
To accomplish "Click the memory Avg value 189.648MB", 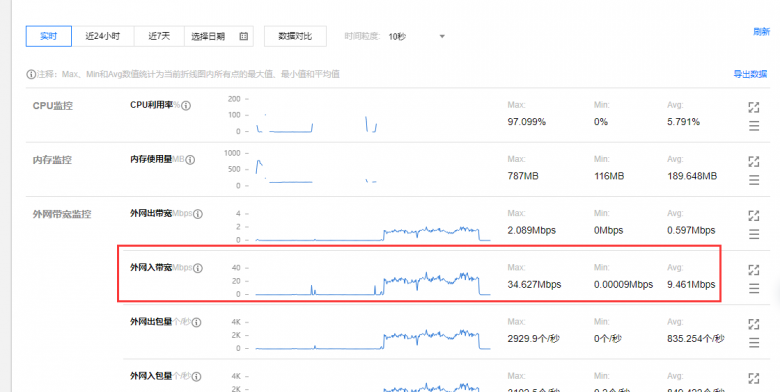I will [x=692, y=176].
